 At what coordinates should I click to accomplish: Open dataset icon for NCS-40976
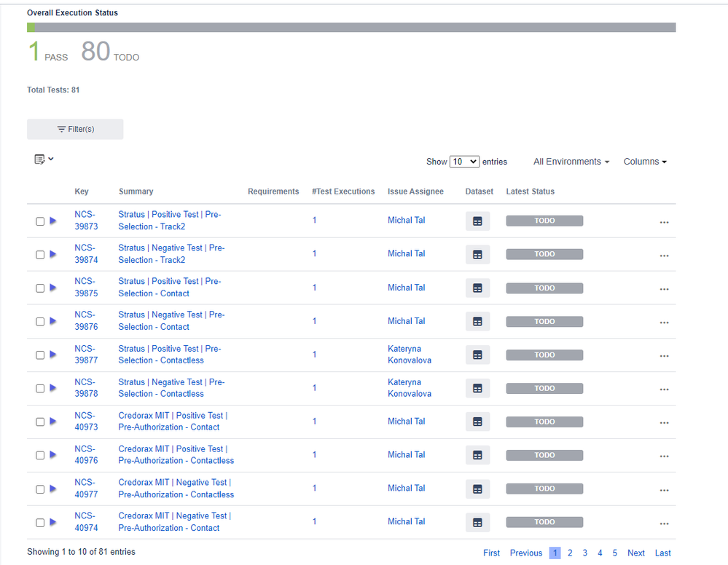(477, 455)
